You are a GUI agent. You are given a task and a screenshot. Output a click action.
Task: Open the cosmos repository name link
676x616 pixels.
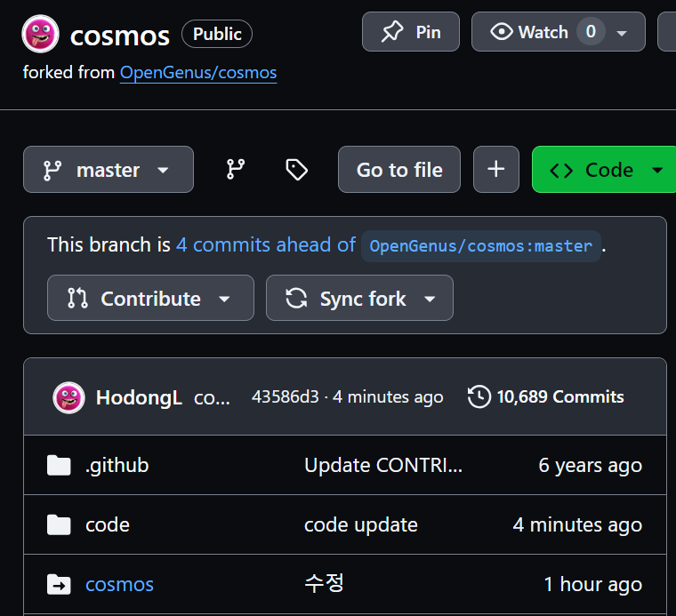coord(120,36)
